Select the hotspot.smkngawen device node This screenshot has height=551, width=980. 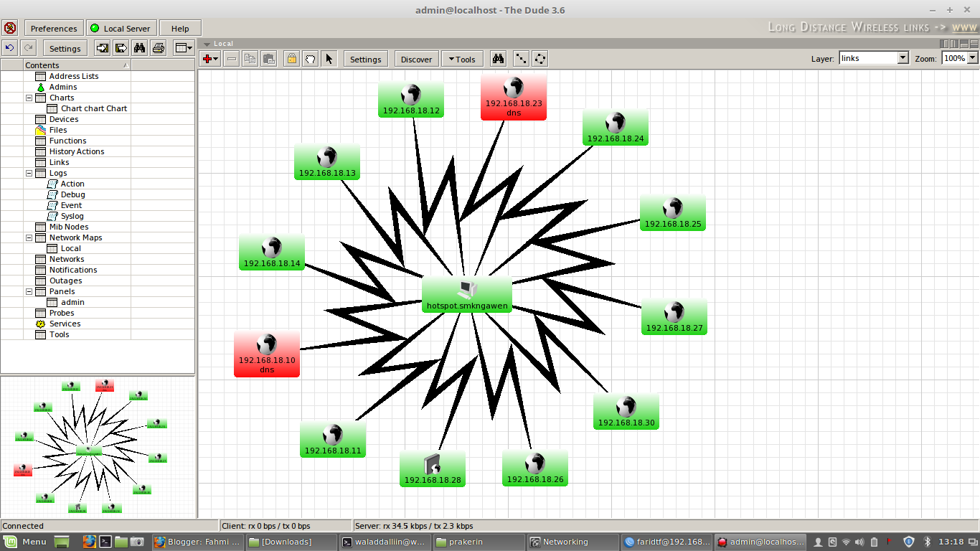[x=467, y=294]
